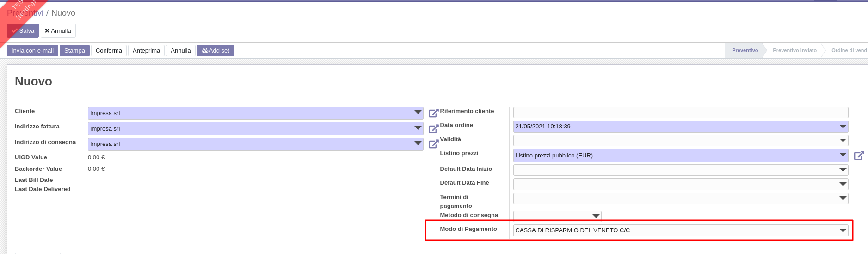Open external link for Indirizzo di consegna

[x=433, y=144]
